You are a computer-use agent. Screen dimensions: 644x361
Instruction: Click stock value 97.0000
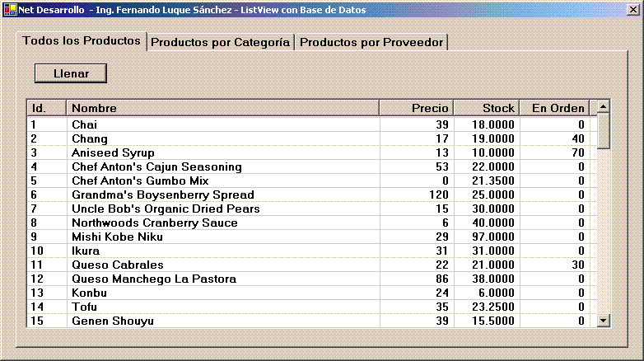(492, 237)
